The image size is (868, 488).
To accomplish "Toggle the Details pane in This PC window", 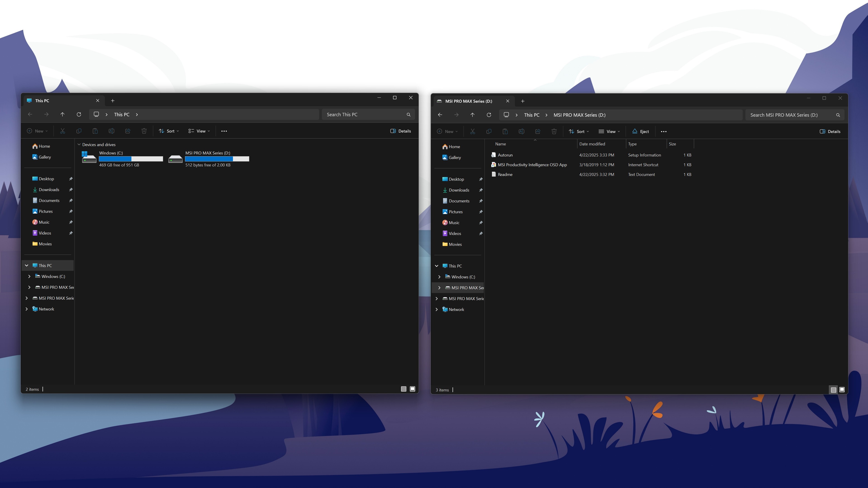I will 400,131.
